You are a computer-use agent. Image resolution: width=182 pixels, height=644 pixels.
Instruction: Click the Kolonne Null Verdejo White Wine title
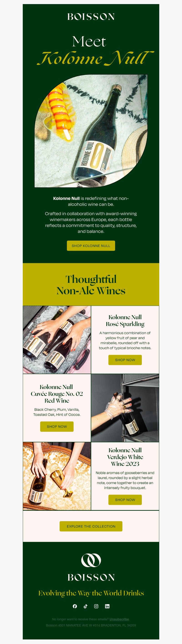pos(125,457)
